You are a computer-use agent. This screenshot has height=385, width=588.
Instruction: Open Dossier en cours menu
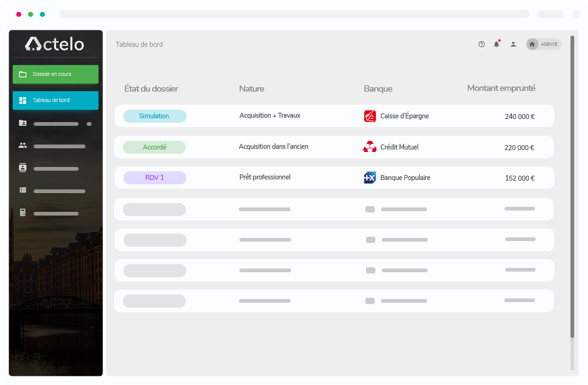click(x=55, y=74)
